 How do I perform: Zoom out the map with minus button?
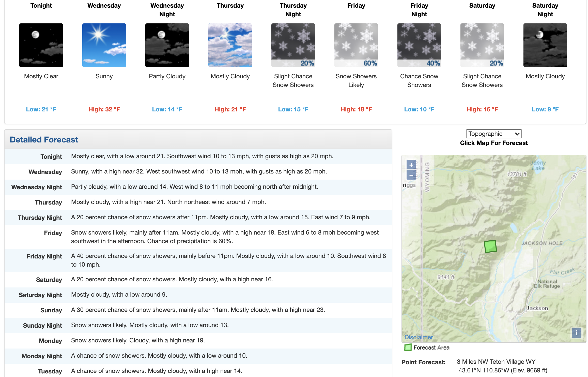pos(411,175)
